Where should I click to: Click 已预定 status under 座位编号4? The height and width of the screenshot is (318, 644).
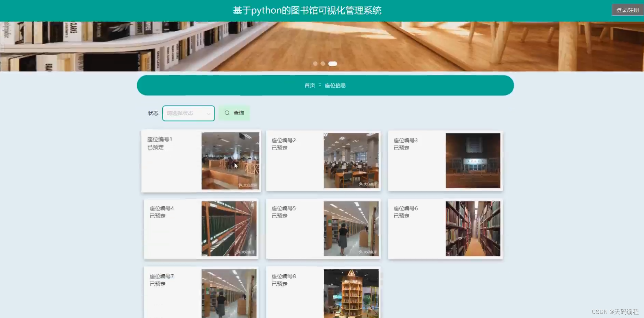pos(158,216)
